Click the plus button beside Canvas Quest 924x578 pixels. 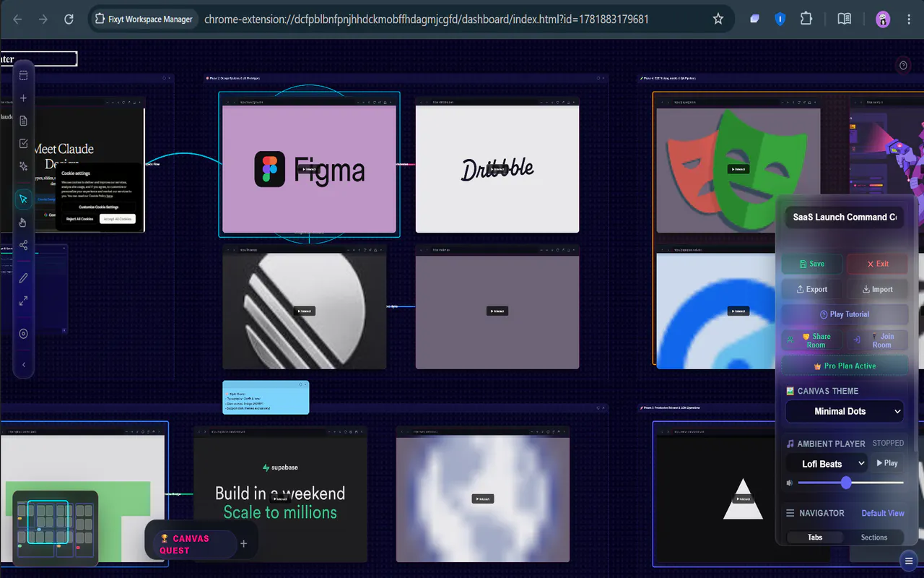pyautogui.click(x=243, y=544)
